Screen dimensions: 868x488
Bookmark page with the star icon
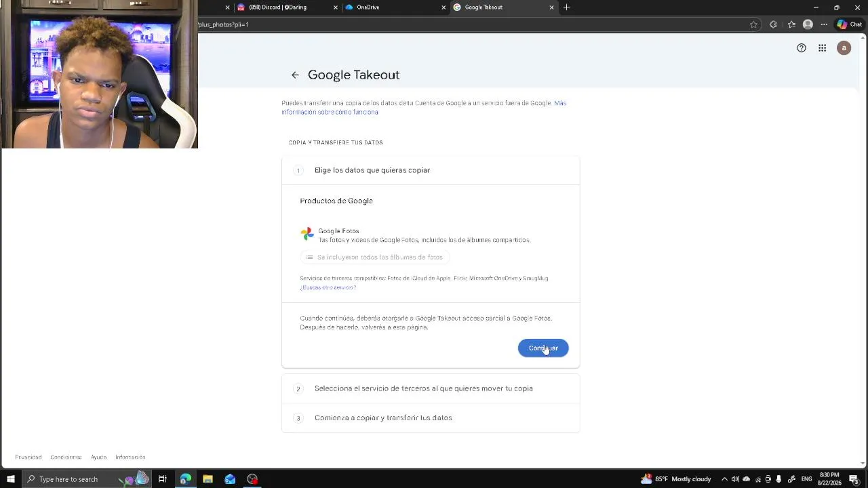pos(753,24)
